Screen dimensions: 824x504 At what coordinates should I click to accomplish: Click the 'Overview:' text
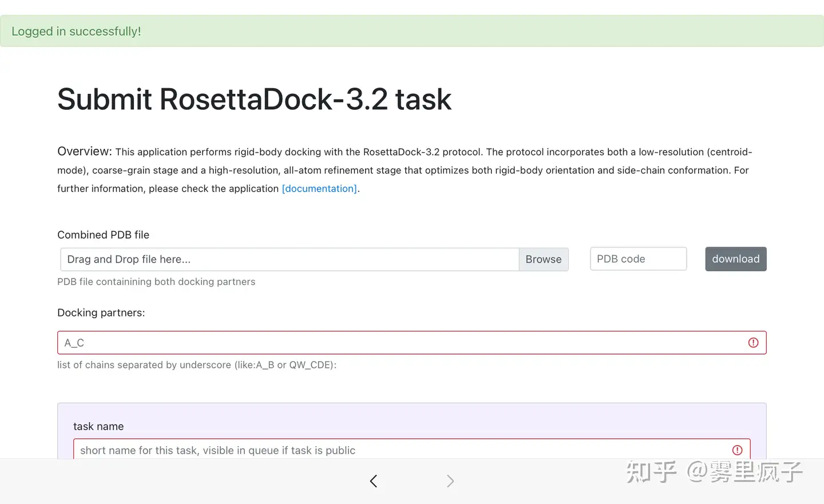[85, 151]
